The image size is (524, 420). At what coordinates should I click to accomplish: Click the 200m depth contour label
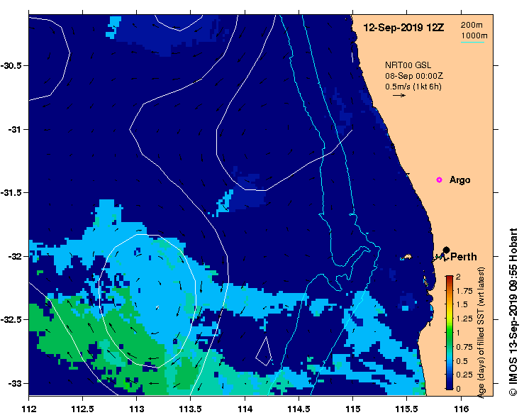[x=472, y=25]
